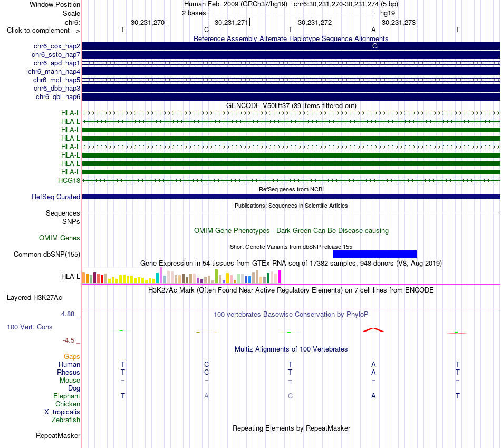This screenshot has height=448, width=501.
Task: Click the Common dbSNP(155) track label
Action: click(47, 255)
